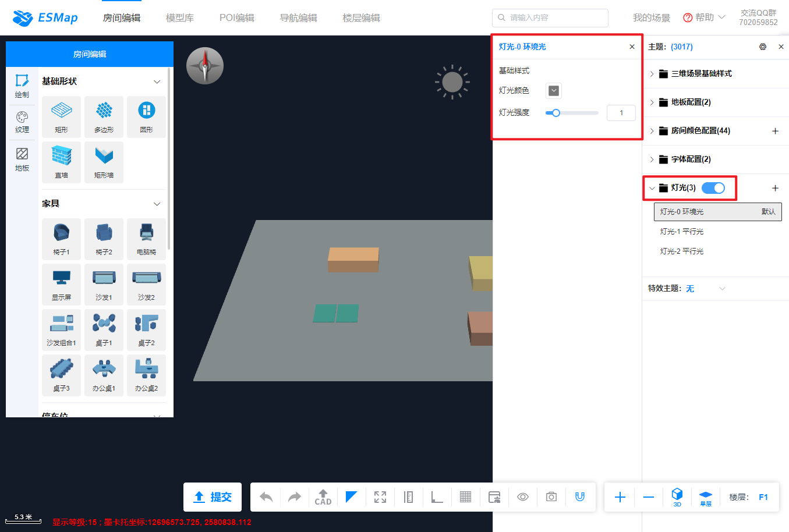Toggle the eye visibility icon in toolbar
Viewport: 789px width, 532px height.
pyautogui.click(x=523, y=497)
